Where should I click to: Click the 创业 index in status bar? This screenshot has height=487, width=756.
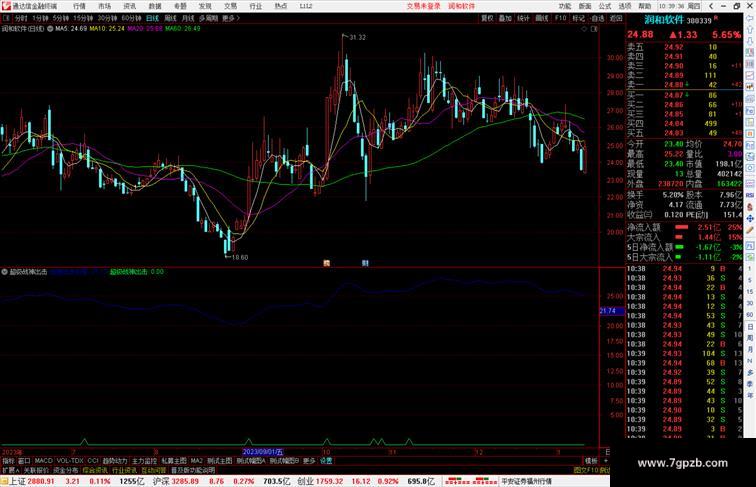305,481
